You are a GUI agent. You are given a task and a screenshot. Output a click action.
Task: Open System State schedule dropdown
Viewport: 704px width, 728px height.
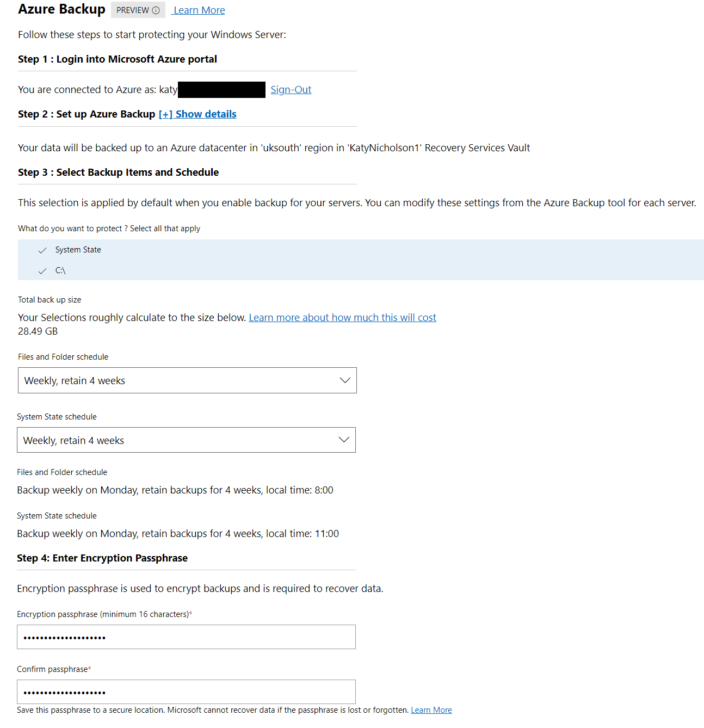[x=186, y=440]
